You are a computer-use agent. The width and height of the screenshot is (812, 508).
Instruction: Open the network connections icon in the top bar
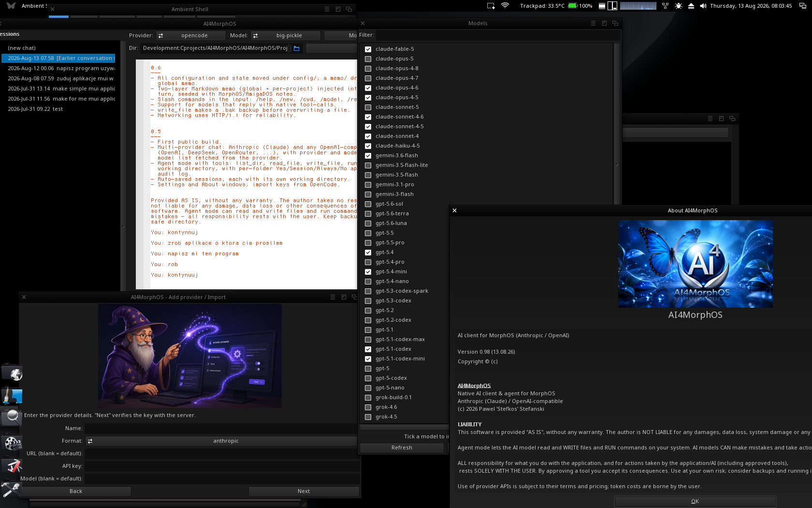(665, 6)
